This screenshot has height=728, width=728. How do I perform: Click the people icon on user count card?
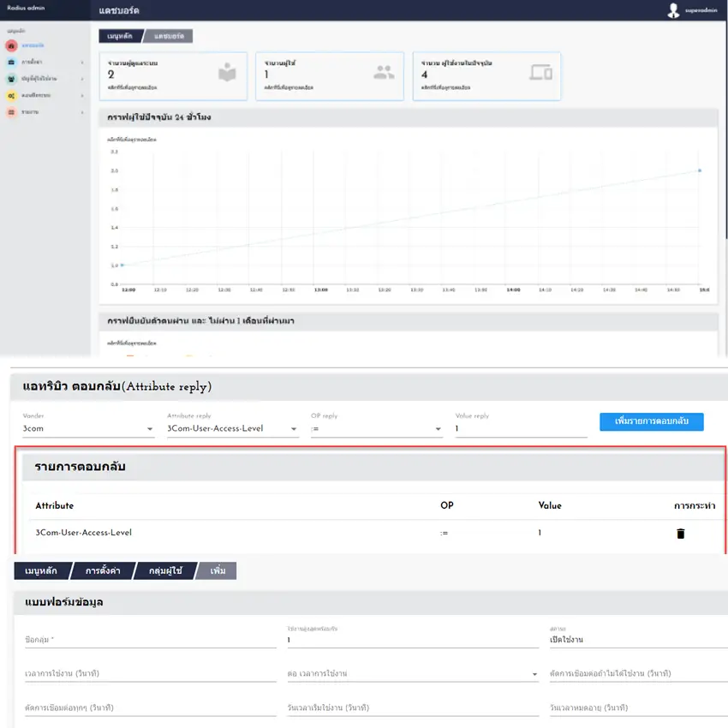pyautogui.click(x=384, y=73)
